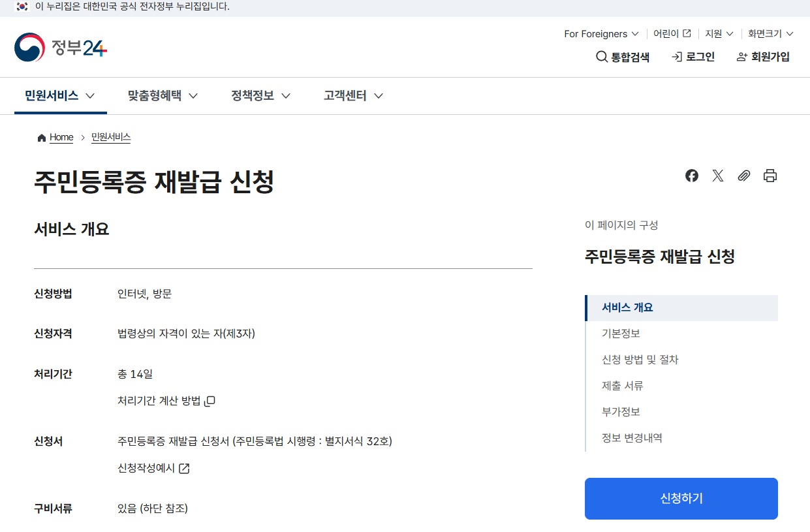The height and width of the screenshot is (532, 810).
Task: Open the 고객센터 menu
Action: [x=352, y=95]
